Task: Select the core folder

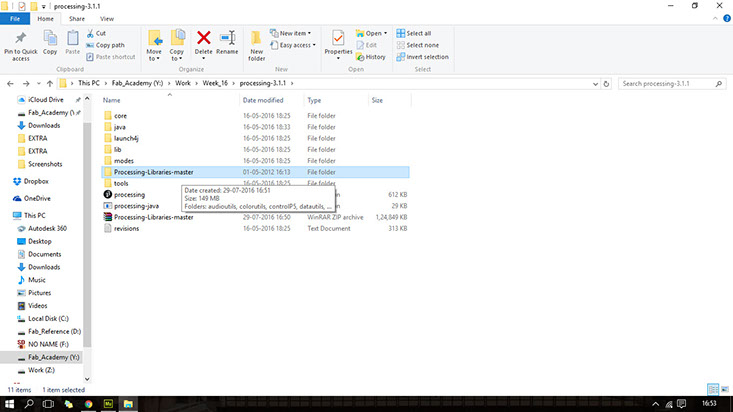Action: click(255, 116)
